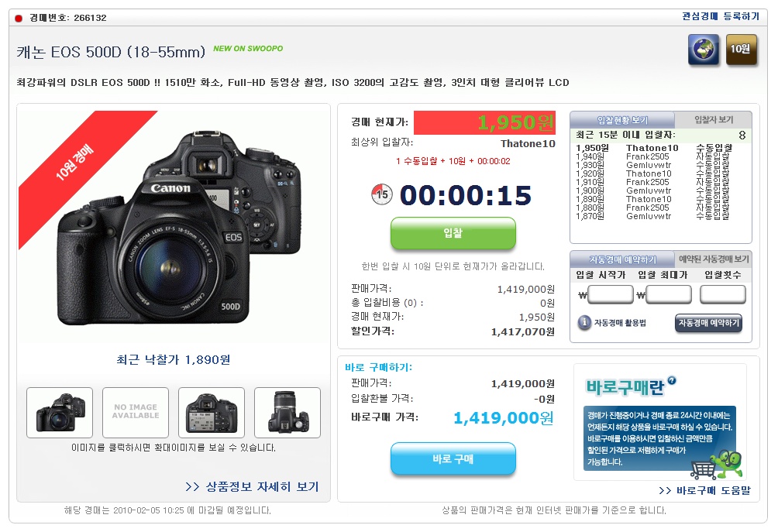Open the 상품정보 자세히 보기 link
Viewport: 778px width, 532px height.
[x=252, y=486]
